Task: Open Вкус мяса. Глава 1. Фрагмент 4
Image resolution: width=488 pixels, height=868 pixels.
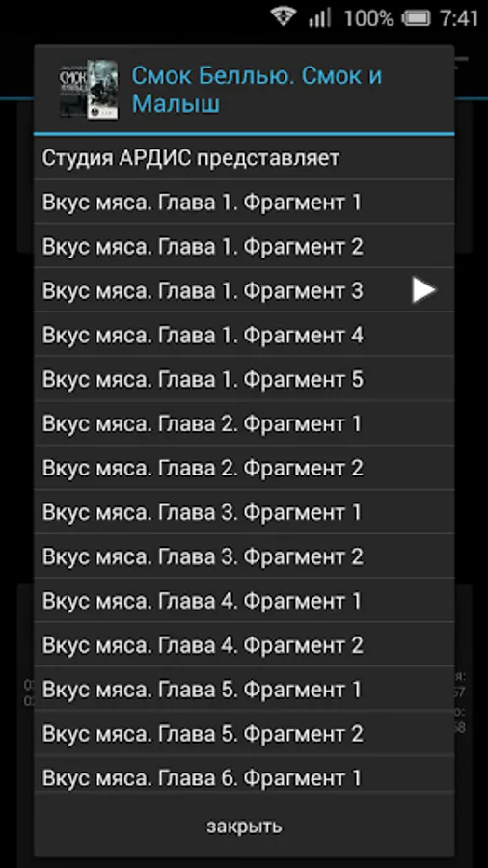Action: (x=244, y=335)
